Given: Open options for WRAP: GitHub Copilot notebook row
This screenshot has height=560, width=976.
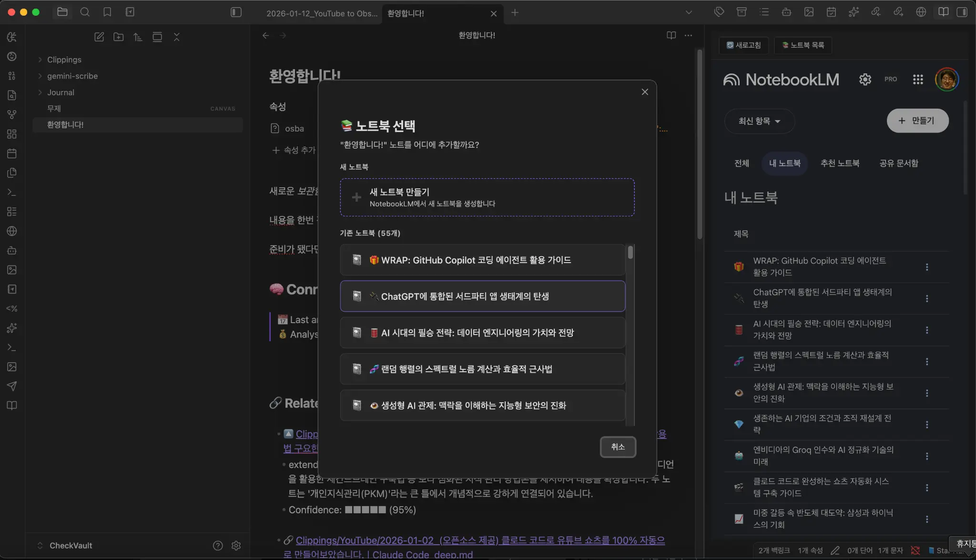Looking at the screenshot, I should [927, 267].
